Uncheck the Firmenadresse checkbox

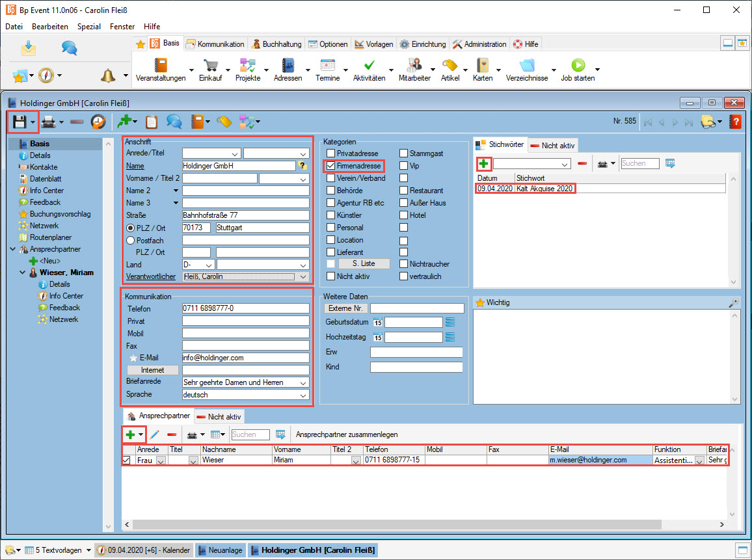tap(331, 166)
